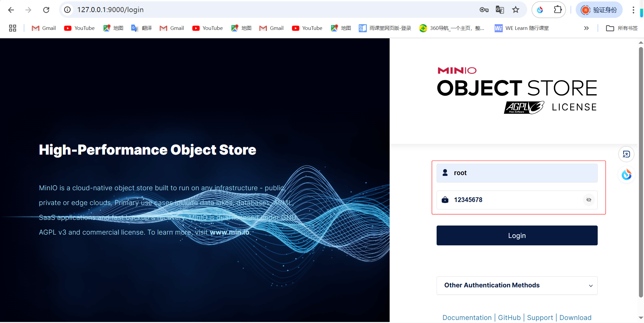
Task: Open the third Gmail bookmark
Action: (x=271, y=28)
